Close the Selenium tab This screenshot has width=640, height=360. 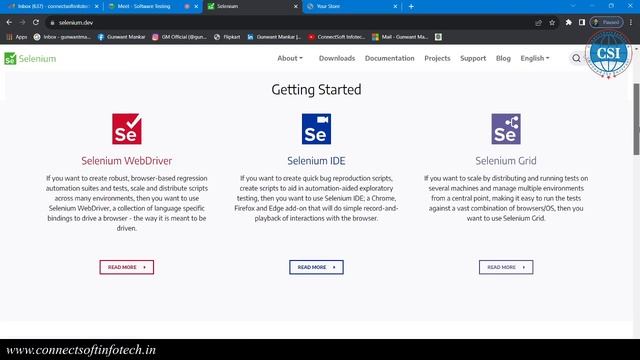pos(296,7)
